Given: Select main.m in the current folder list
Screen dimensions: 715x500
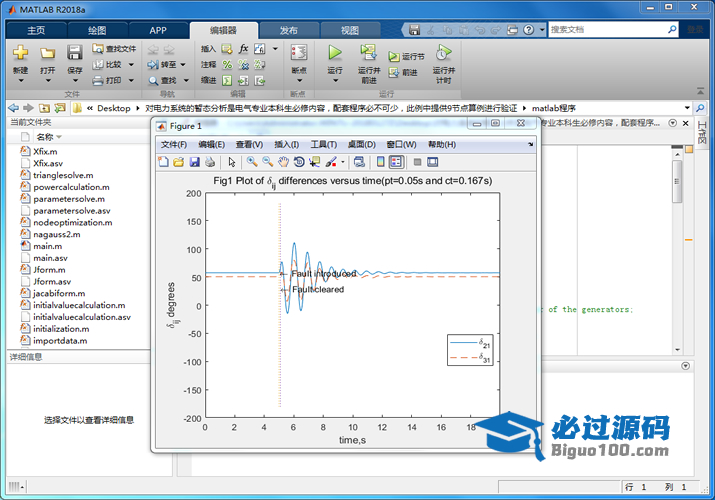Looking at the screenshot, I should (47, 246).
